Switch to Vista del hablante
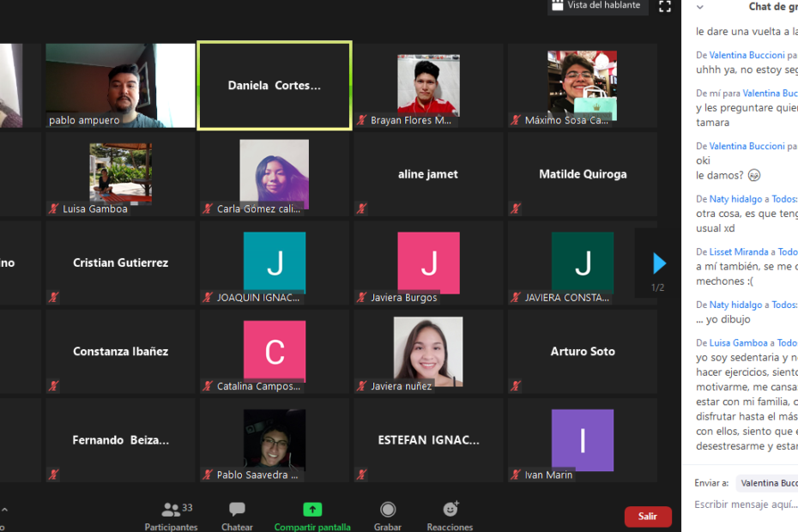Viewport: 798px width, 532px height. [x=598, y=6]
